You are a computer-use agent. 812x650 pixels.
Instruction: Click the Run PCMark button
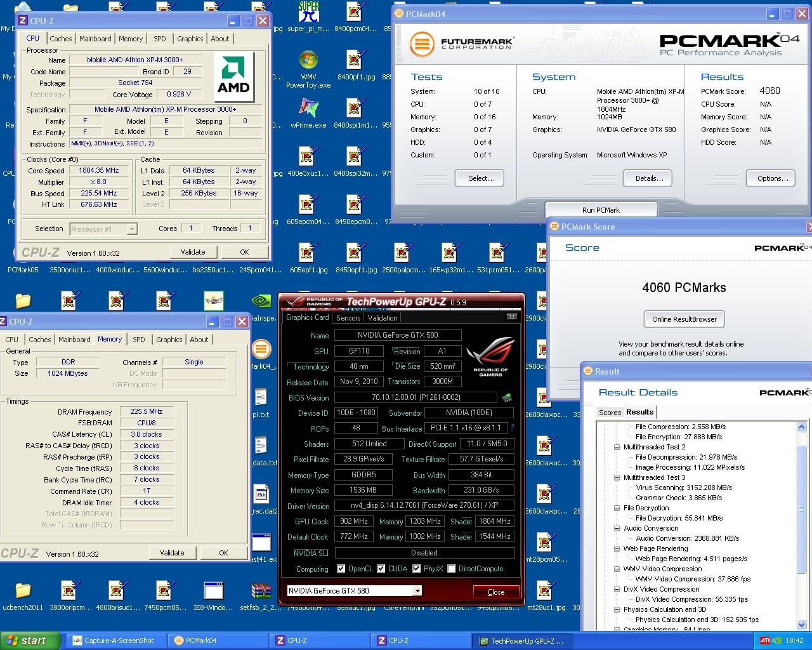(x=601, y=210)
